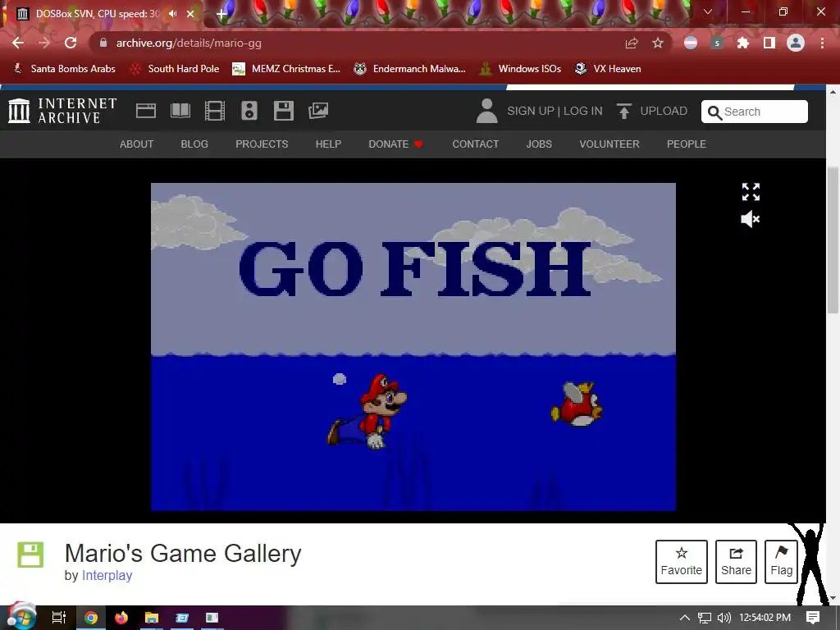Open the VOLUNTEER menu item
The image size is (840, 630).
click(609, 144)
